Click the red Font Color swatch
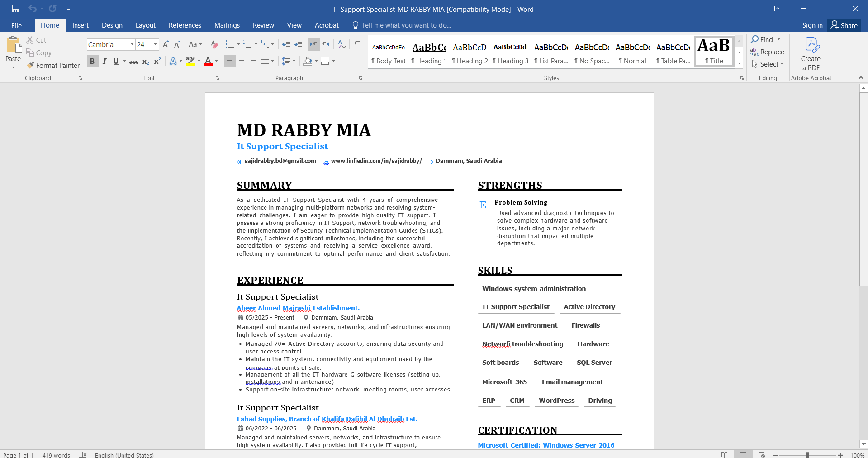This screenshot has height=458, width=868. point(208,61)
